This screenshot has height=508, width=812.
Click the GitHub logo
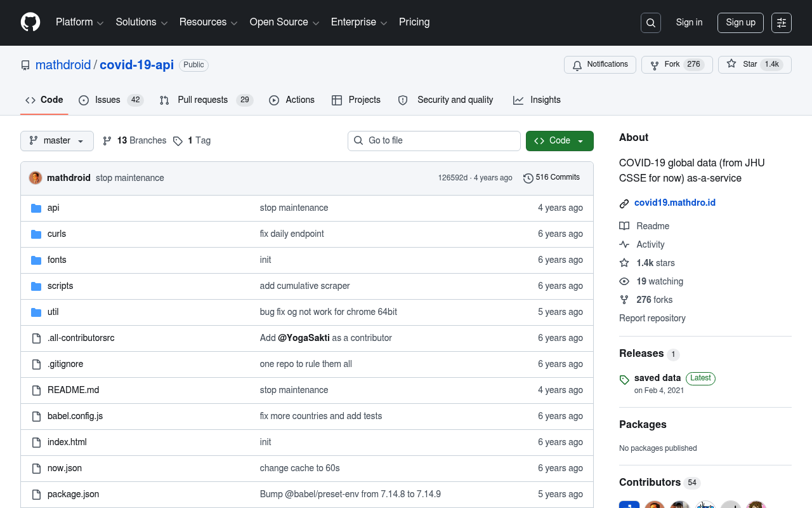point(30,22)
